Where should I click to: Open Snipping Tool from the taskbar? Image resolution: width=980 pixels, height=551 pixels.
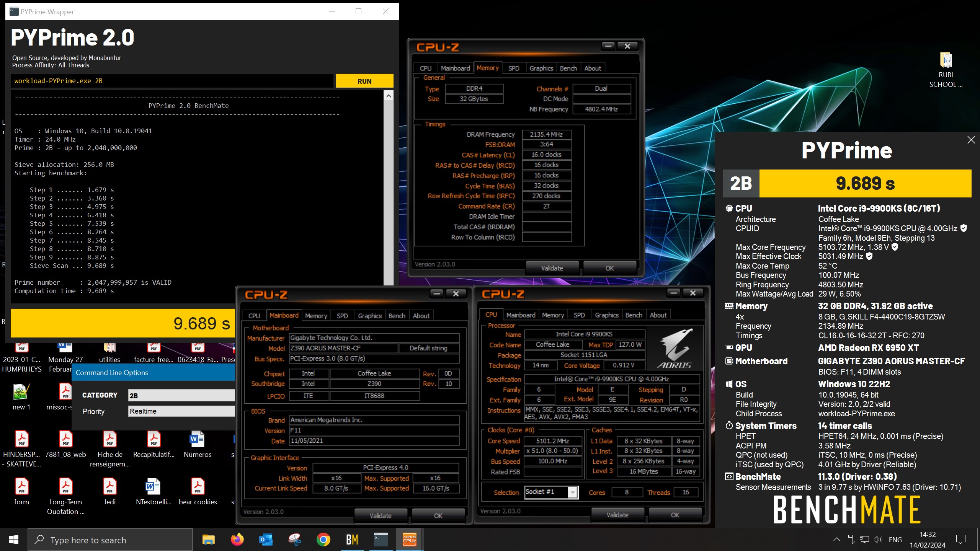pyautogui.click(x=295, y=540)
